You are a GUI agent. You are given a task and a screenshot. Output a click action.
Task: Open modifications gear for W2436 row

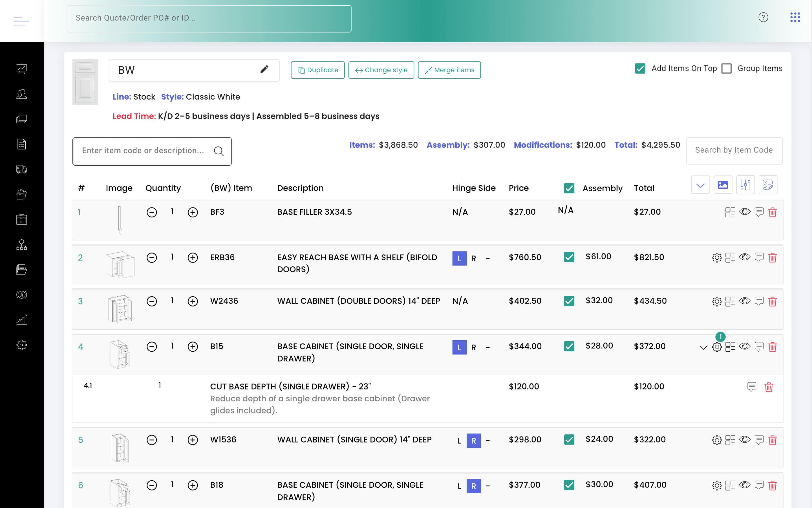717,301
